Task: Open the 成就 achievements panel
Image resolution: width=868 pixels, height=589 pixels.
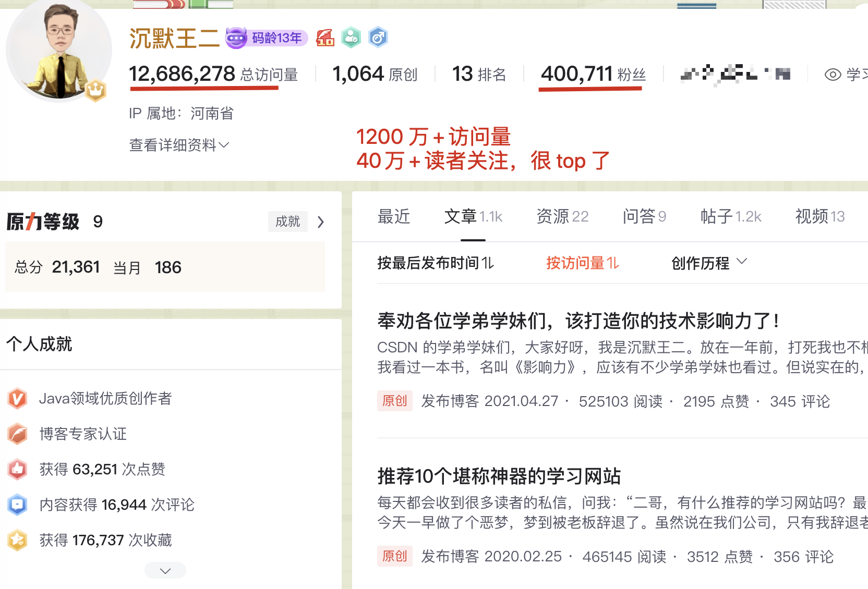Action: (287, 222)
